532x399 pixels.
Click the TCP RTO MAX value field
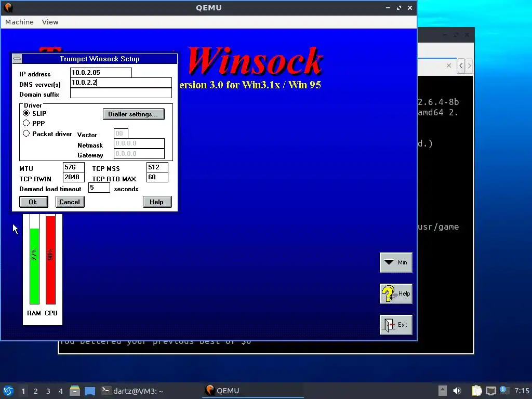tap(157, 177)
